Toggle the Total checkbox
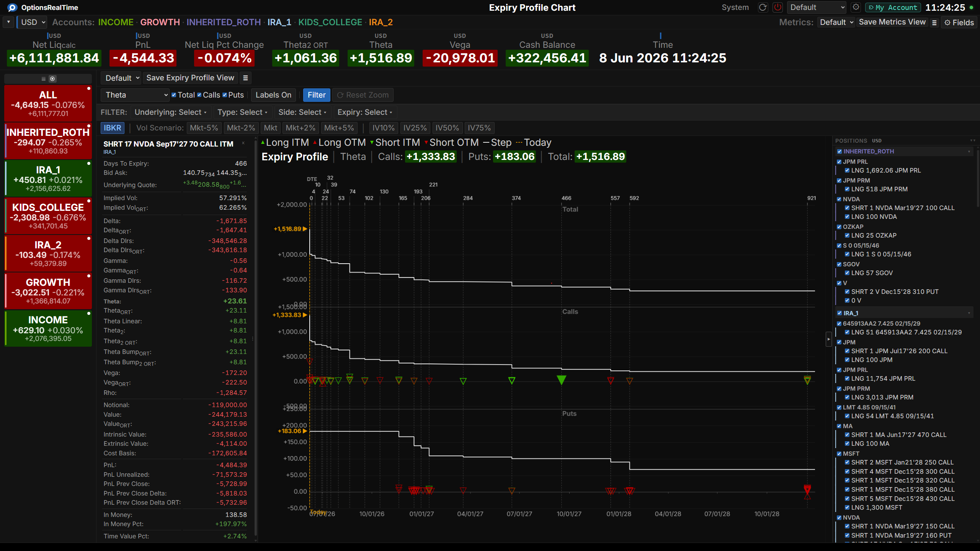This screenshot has height=551, width=980. (174, 95)
